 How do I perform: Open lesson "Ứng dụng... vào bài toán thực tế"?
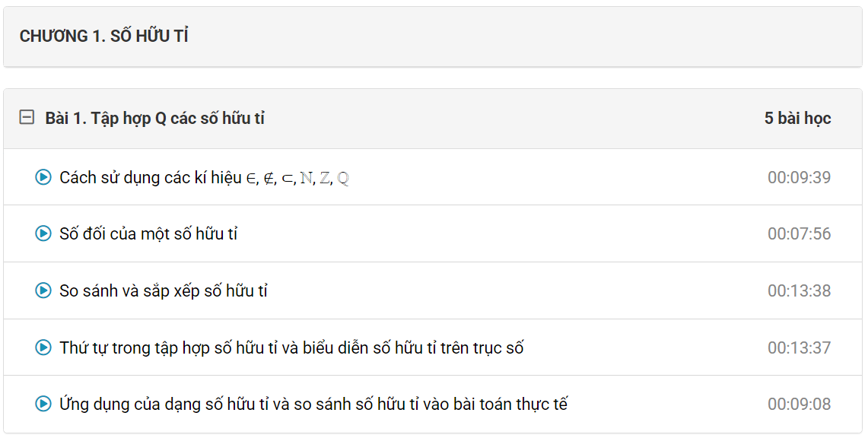click(313, 404)
